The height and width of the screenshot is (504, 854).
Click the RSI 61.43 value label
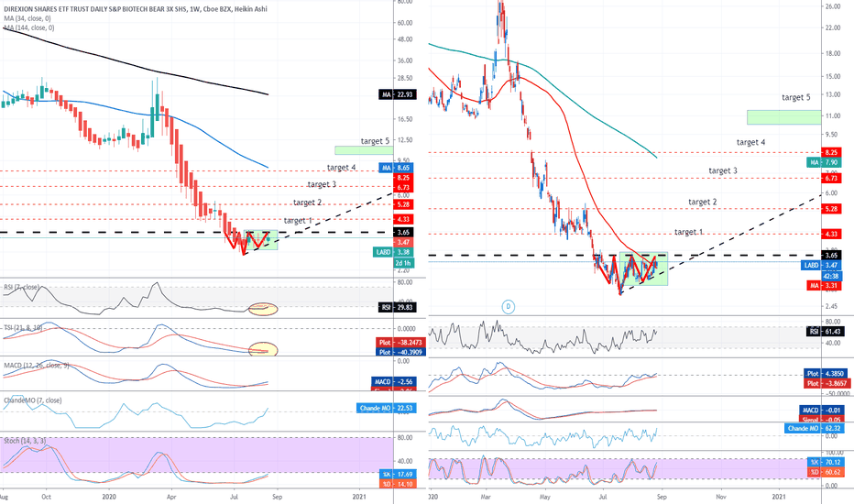click(824, 332)
